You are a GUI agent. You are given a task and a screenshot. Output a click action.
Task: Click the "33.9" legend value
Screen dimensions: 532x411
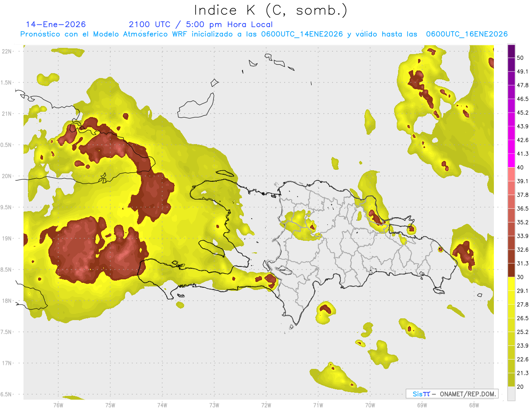(x=523, y=236)
